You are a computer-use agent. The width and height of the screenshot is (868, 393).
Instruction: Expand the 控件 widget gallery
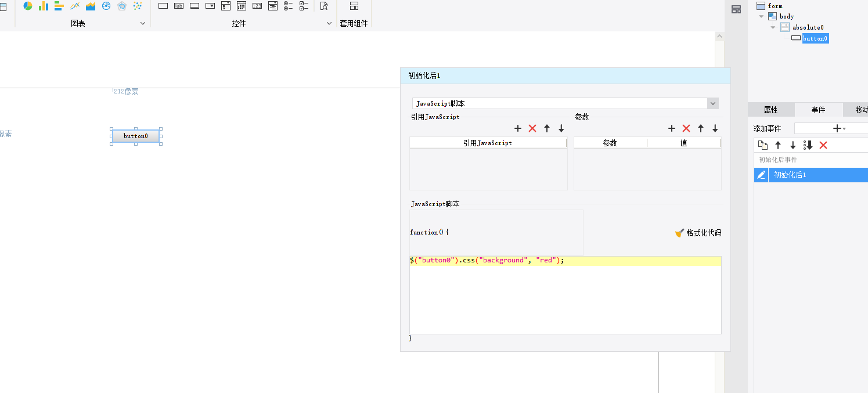point(329,23)
